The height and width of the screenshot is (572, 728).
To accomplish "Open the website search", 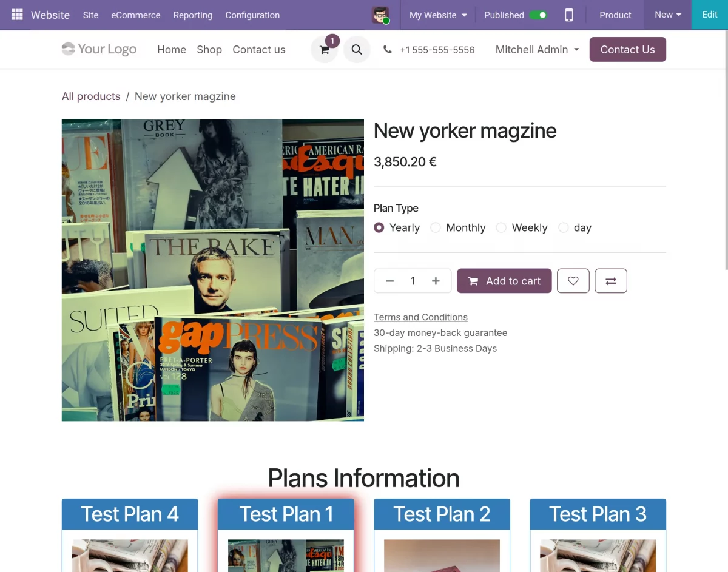I will [357, 49].
